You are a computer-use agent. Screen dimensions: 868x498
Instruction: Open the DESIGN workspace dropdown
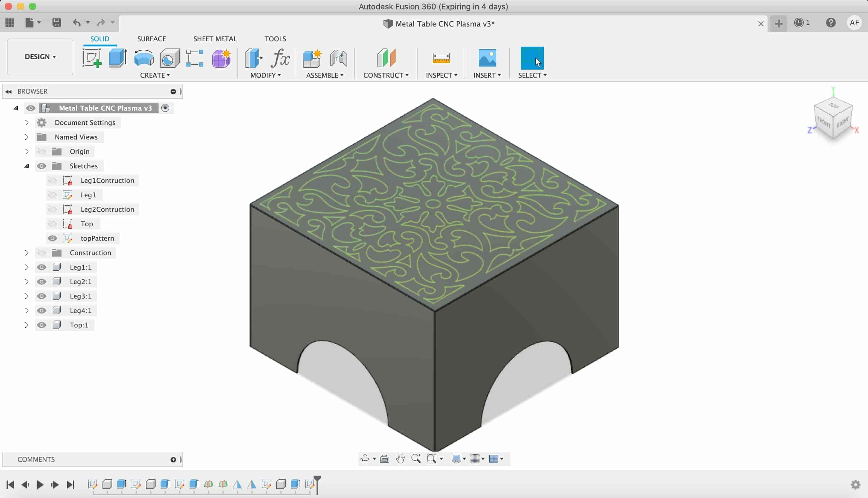tap(40, 57)
